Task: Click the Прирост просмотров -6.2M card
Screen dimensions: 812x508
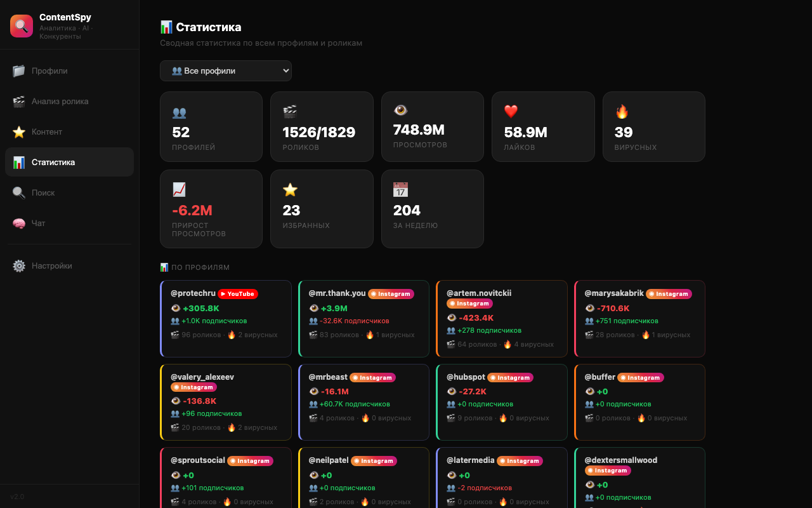Action: 211,209
